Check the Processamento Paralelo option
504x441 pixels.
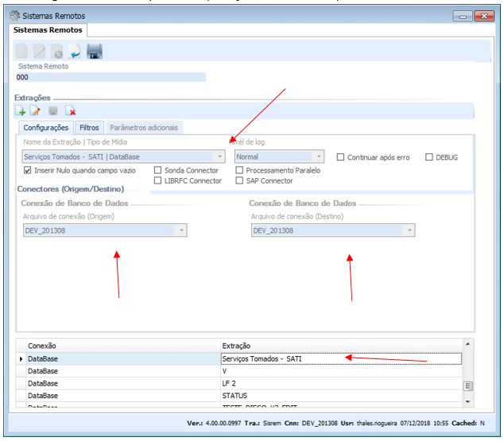239,170
